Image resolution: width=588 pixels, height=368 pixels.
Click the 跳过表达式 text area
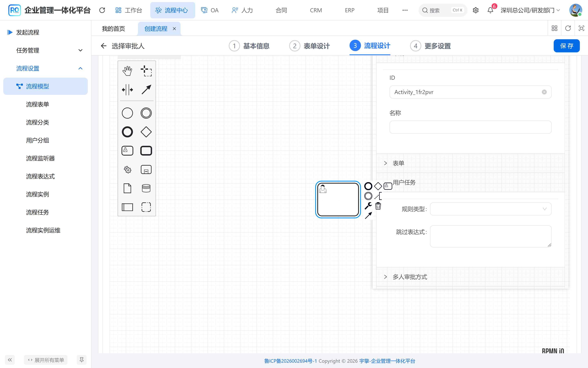click(491, 236)
